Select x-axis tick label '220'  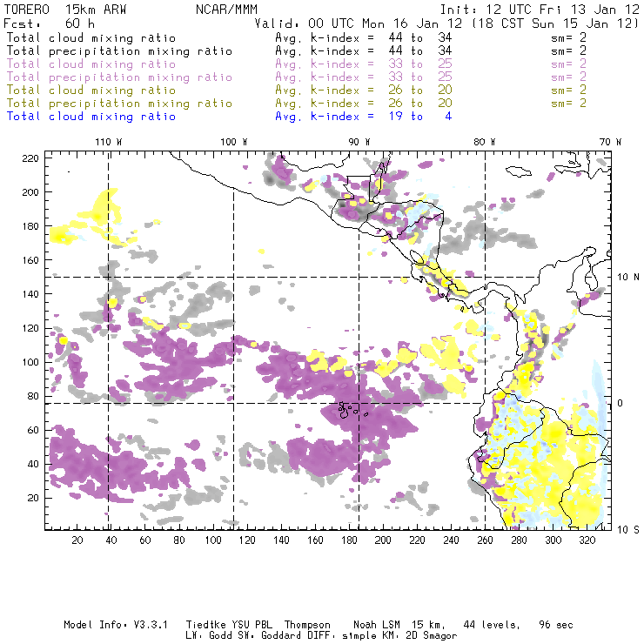pos(417,540)
